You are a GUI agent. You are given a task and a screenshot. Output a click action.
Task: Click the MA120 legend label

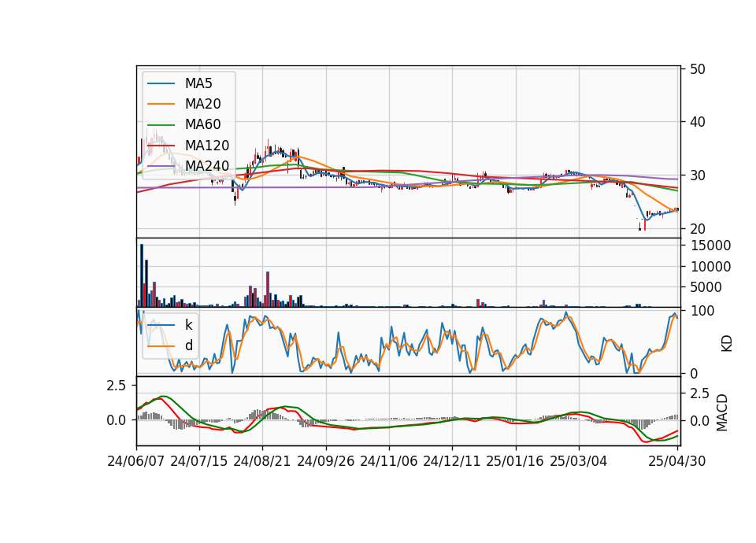tap(207, 146)
